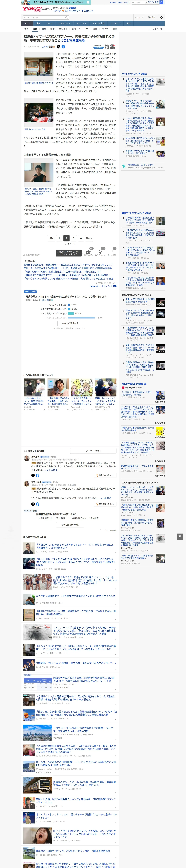Open the 経済 category tab

point(52,29)
